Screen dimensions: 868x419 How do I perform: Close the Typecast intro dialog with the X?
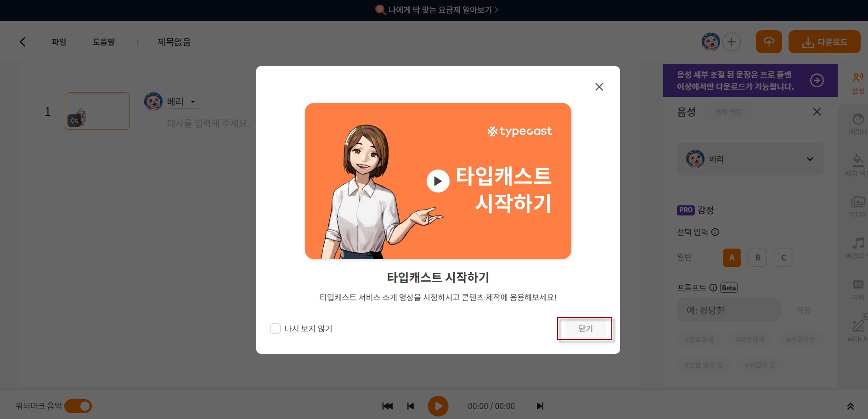(599, 87)
